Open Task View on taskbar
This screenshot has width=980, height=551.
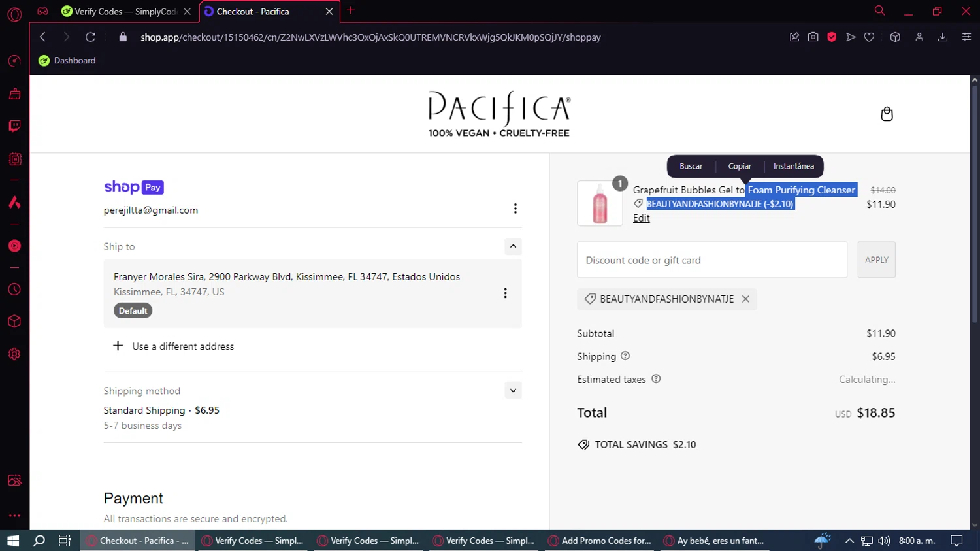pos(65,541)
